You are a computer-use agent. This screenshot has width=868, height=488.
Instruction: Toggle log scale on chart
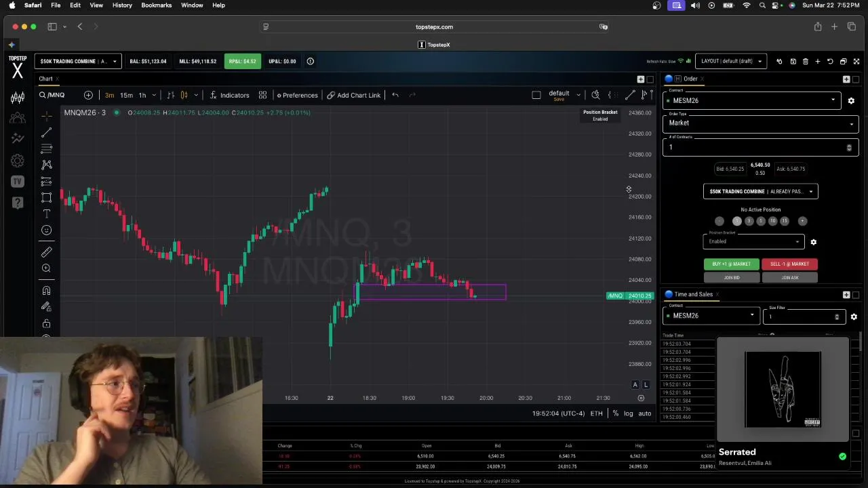[x=628, y=413]
